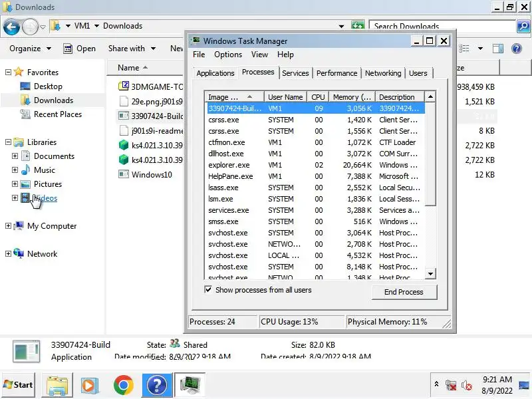Expand the Network tree node
Image resolution: width=532 pixels, height=399 pixels.
tap(8, 253)
